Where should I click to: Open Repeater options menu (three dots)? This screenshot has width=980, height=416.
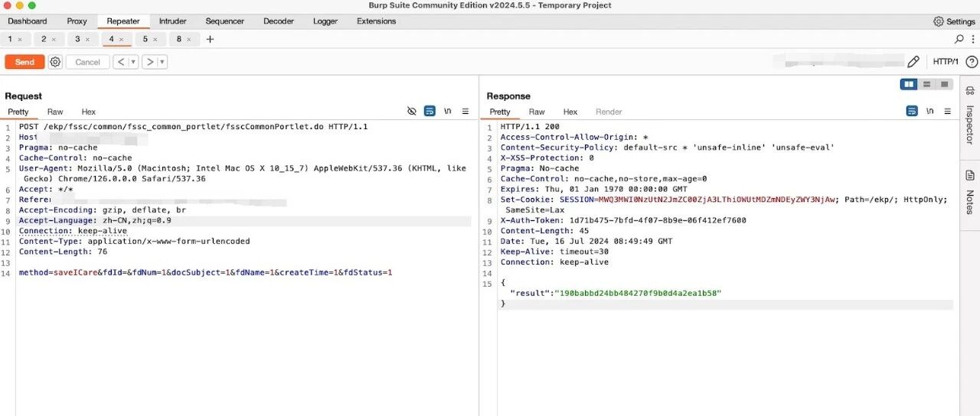972,39
